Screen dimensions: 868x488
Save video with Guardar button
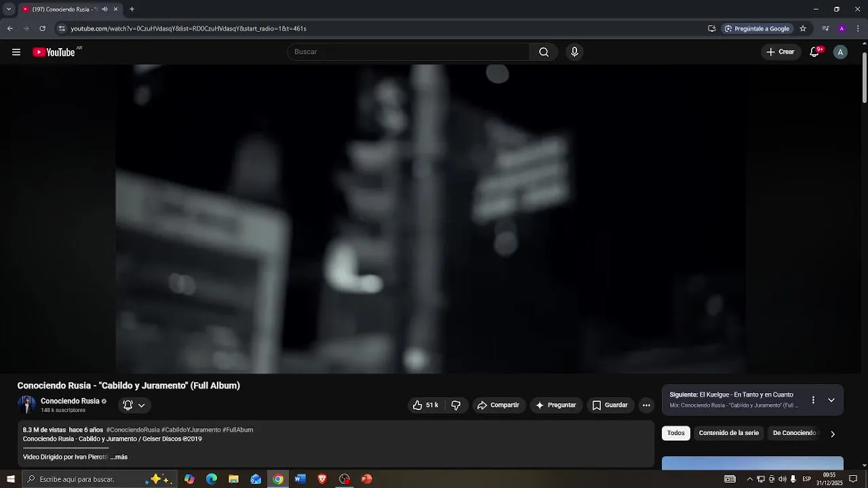610,405
